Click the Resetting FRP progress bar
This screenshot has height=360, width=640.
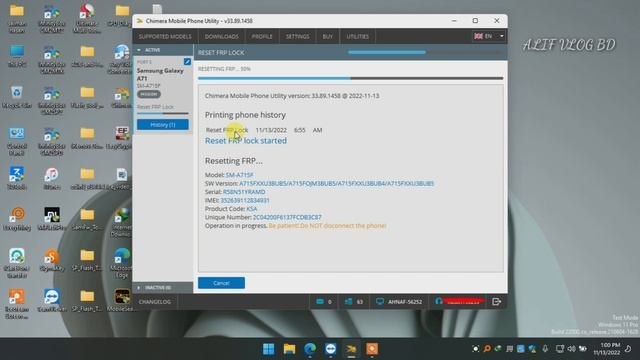[x=351, y=78]
